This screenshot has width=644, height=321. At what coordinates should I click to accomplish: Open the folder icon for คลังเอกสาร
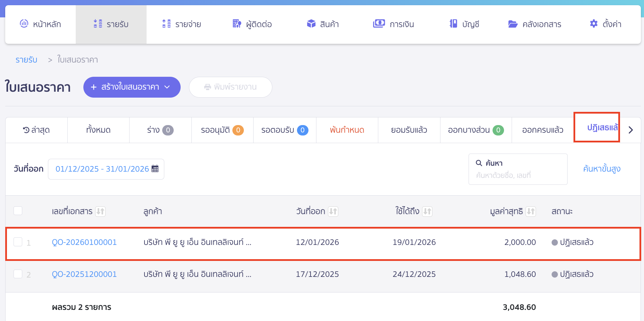pyautogui.click(x=513, y=24)
